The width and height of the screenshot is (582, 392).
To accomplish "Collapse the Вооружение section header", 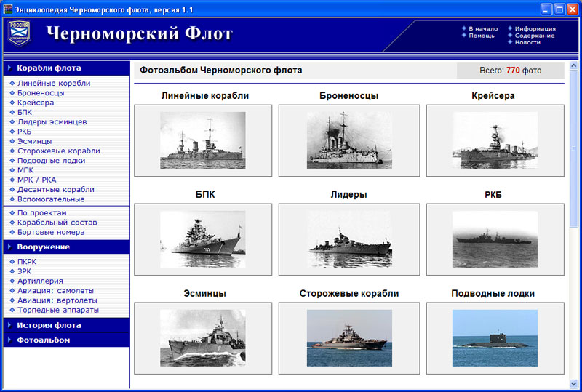I will (x=44, y=247).
